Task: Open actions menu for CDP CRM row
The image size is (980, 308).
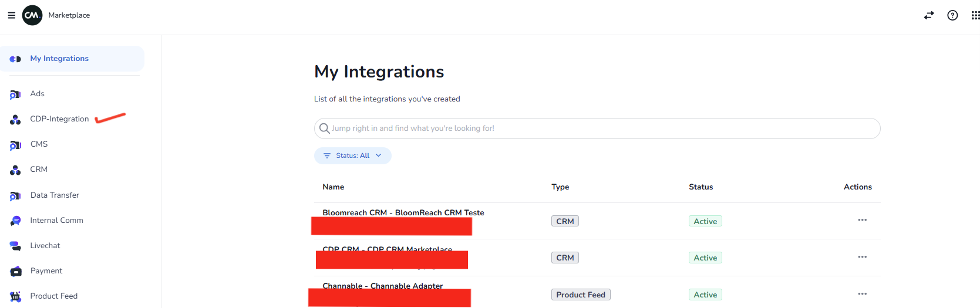Action: pos(862,257)
